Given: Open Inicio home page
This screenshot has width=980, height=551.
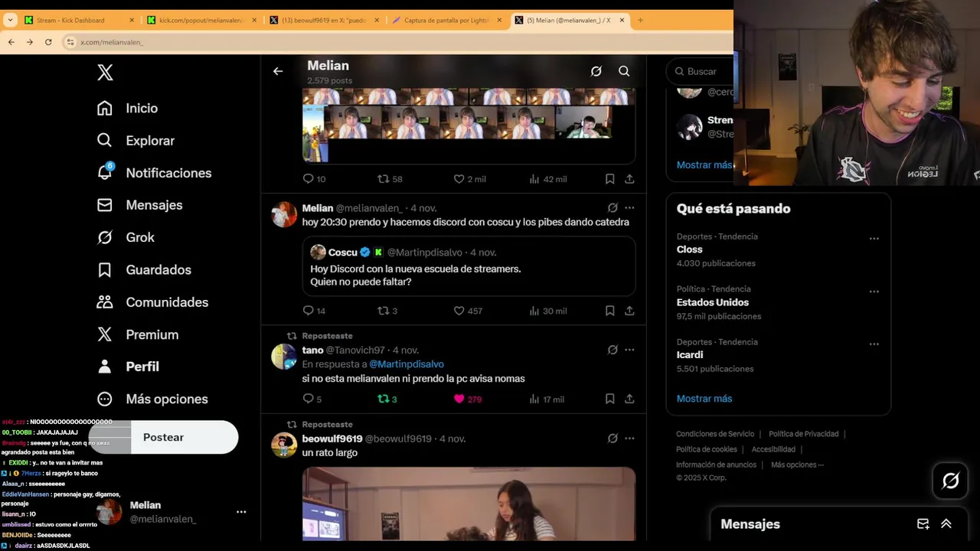Looking at the screenshot, I should (x=127, y=108).
